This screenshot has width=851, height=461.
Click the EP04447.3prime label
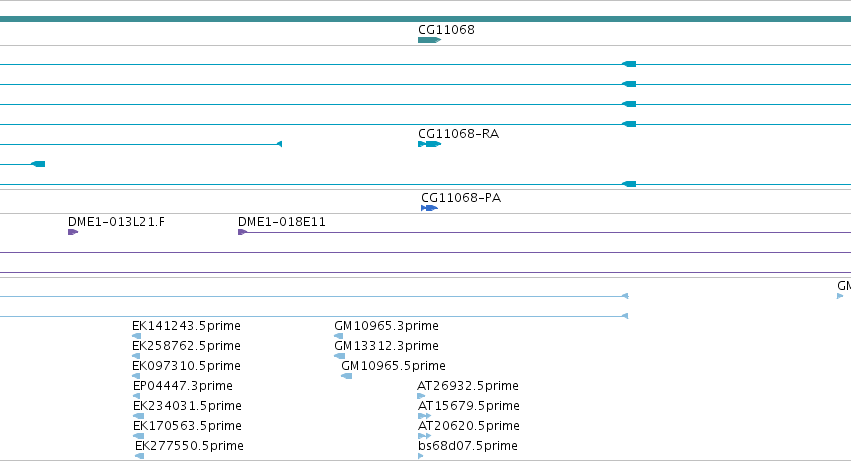tap(183, 386)
